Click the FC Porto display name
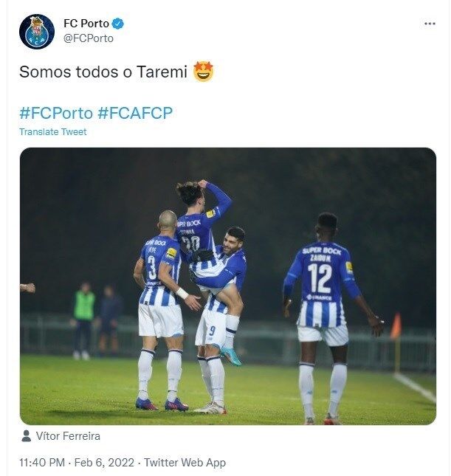This screenshot has width=451, height=476. [86, 24]
